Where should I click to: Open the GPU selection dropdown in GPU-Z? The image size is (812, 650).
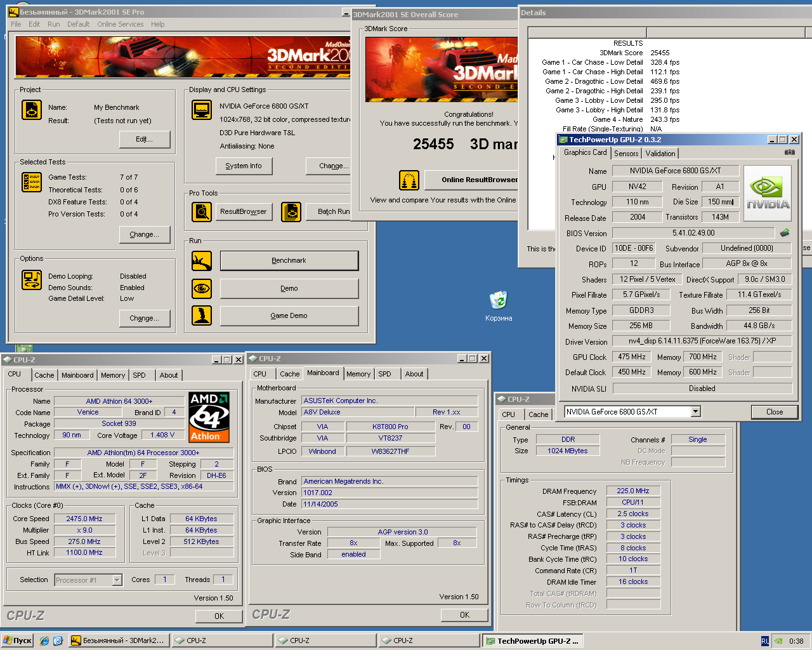coord(696,412)
